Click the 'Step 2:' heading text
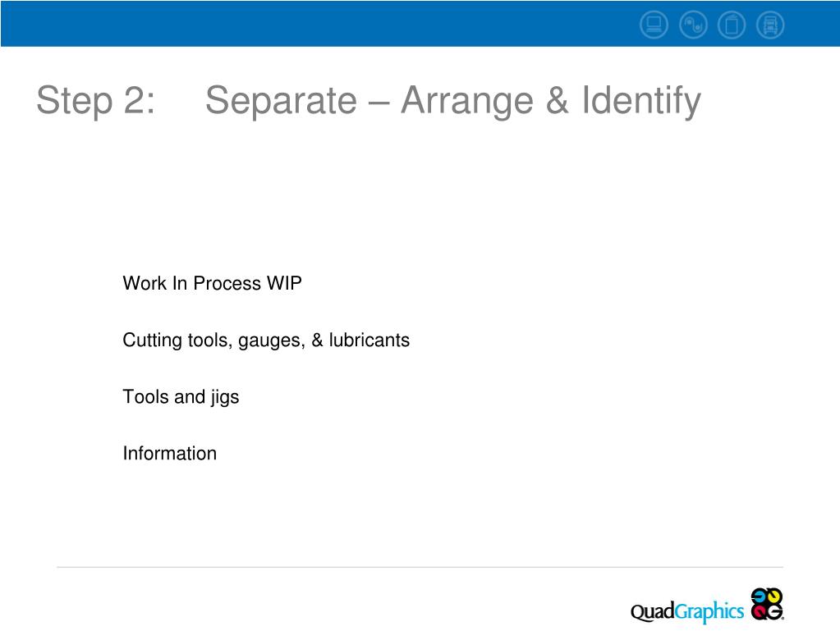The height and width of the screenshot is (640, 840). 96,101
